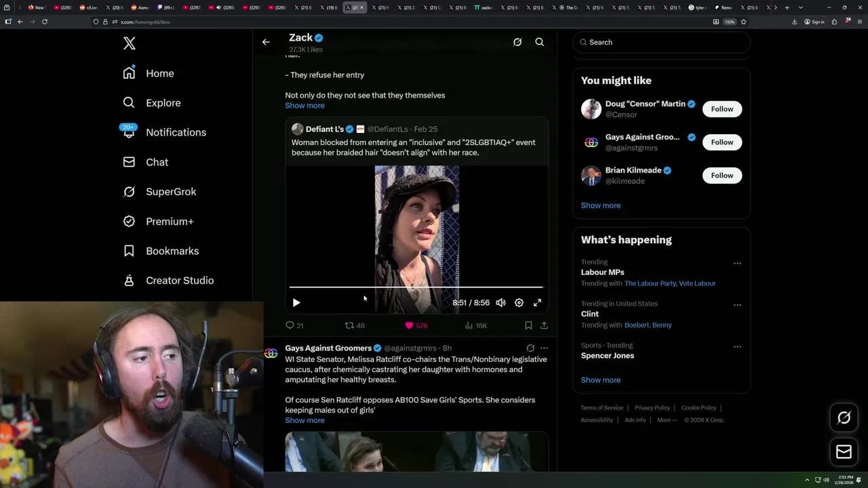Open SuperGrok from sidebar
The image size is (868, 488).
click(159, 192)
